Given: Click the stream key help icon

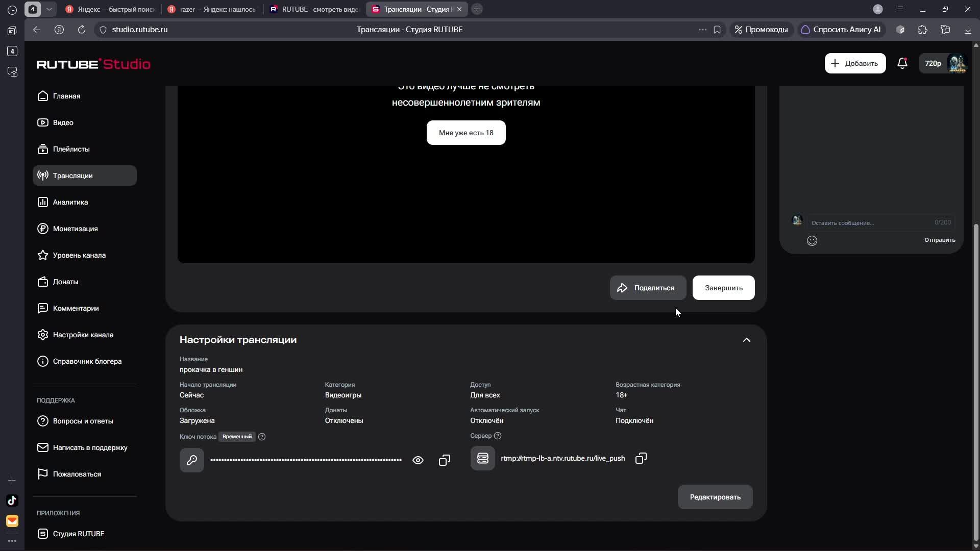Looking at the screenshot, I should pyautogui.click(x=262, y=437).
